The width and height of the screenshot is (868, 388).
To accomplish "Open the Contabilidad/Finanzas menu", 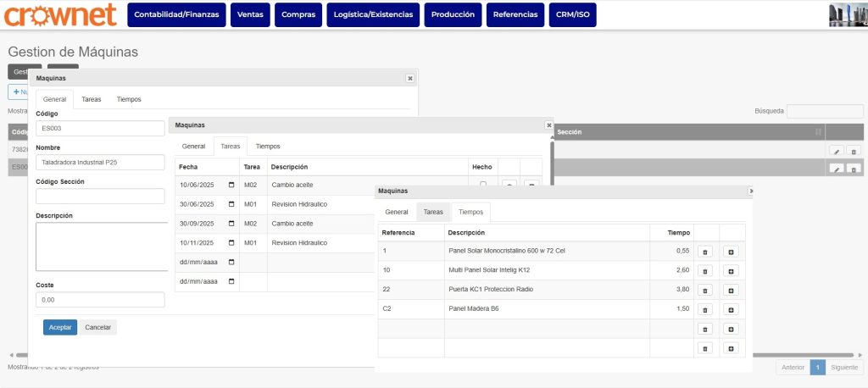I will point(176,15).
